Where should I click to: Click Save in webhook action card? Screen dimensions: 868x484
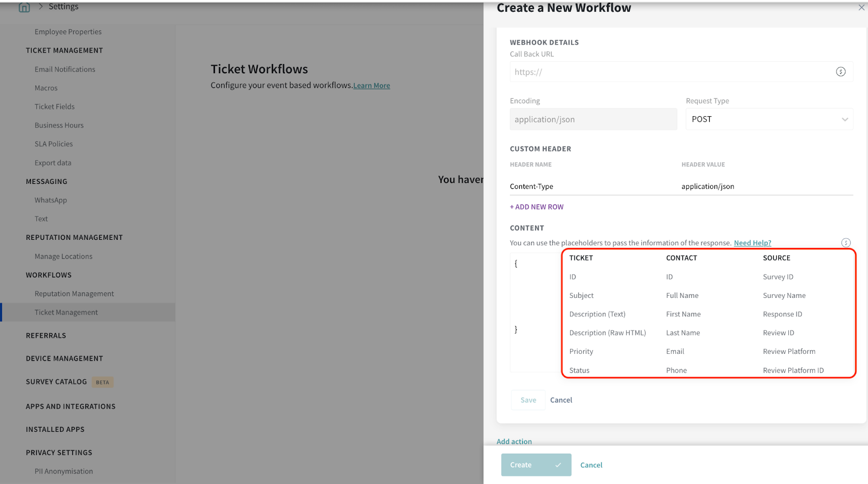(x=528, y=400)
